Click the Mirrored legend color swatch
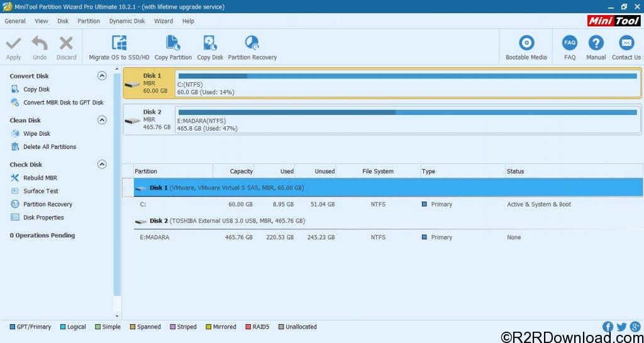 pyautogui.click(x=208, y=327)
